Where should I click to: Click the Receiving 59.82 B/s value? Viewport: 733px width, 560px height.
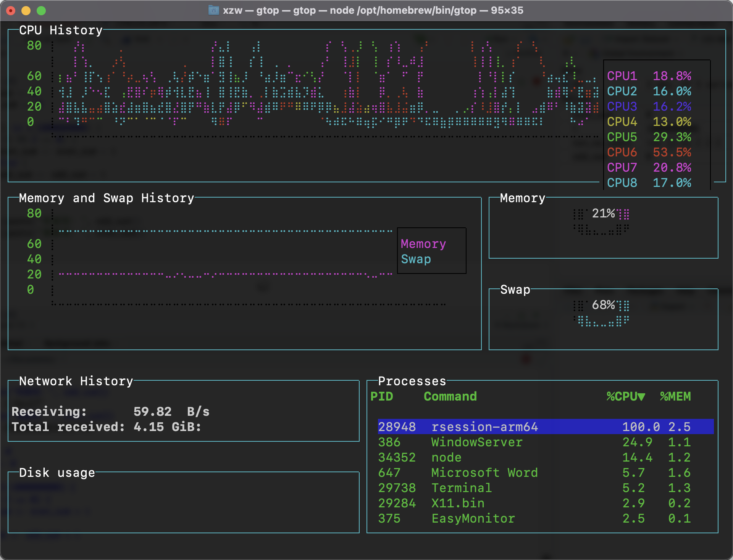pos(171,412)
